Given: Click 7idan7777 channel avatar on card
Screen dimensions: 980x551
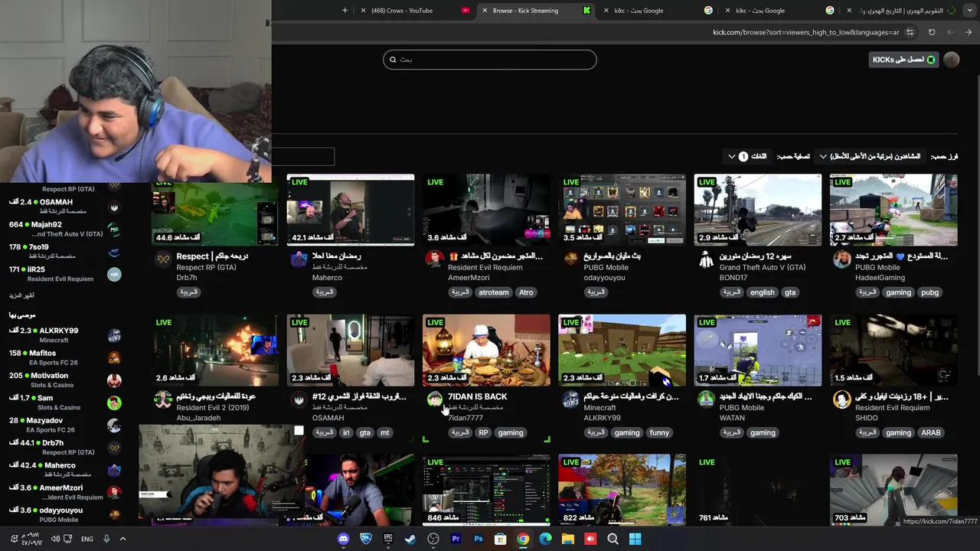Looking at the screenshot, I should [x=435, y=399].
